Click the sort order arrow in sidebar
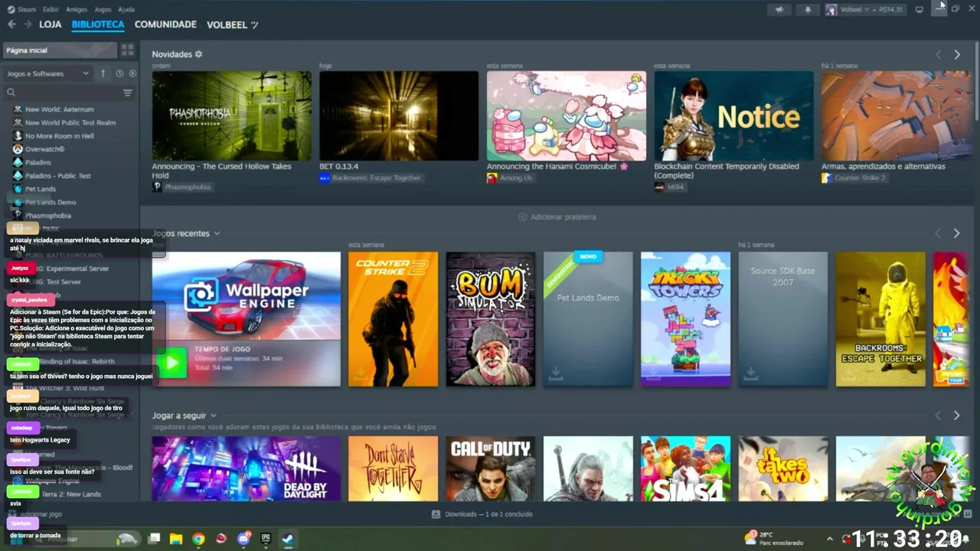Image resolution: width=980 pixels, height=551 pixels. point(103,73)
